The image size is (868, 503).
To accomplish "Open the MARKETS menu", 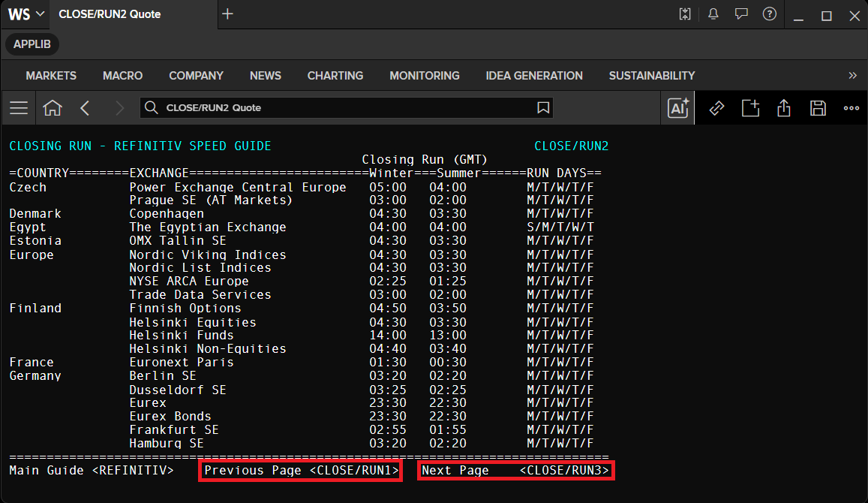I will click(51, 75).
